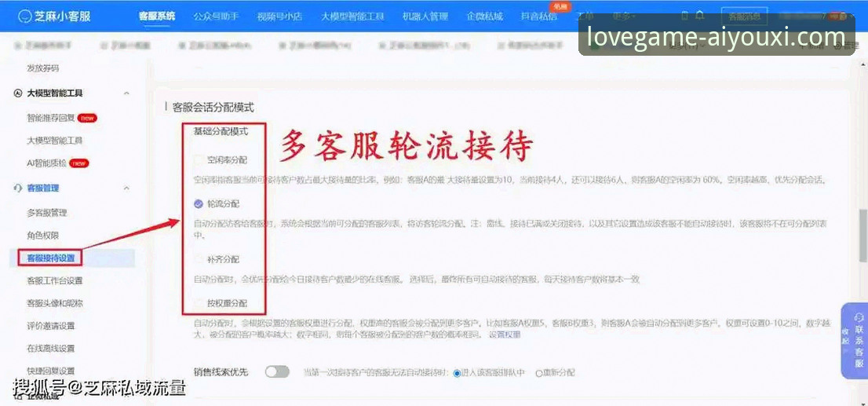
Task: Select the 按权重分配 radio option
Action: click(x=199, y=303)
